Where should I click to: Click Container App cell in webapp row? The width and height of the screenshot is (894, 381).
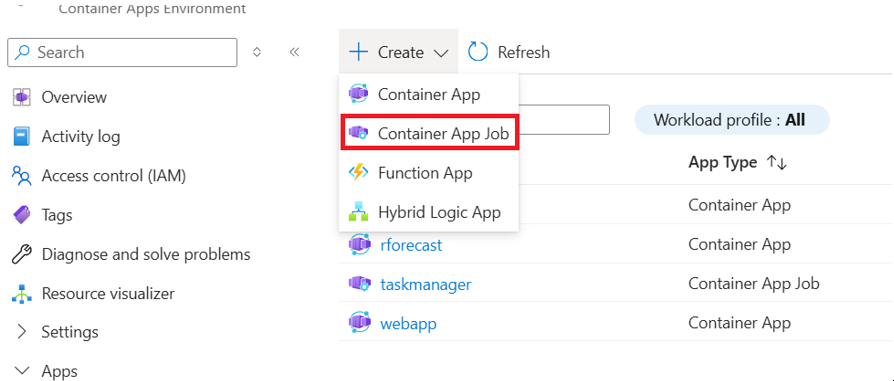(739, 323)
